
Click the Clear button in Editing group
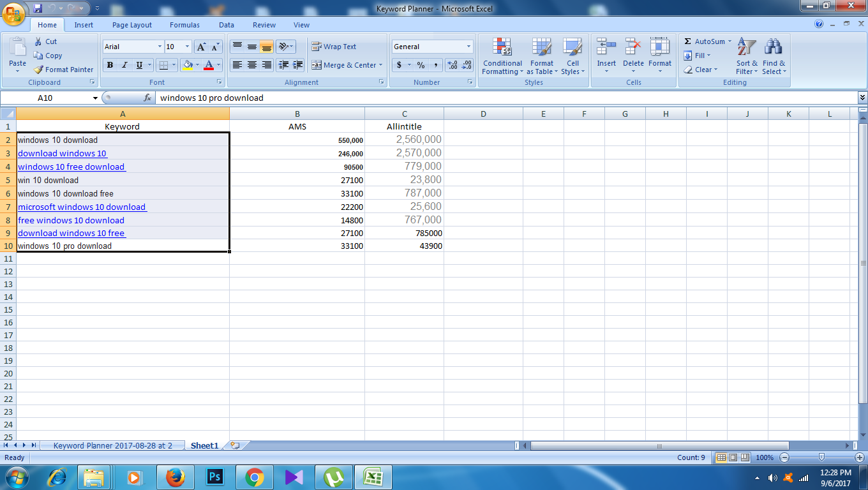coord(701,70)
